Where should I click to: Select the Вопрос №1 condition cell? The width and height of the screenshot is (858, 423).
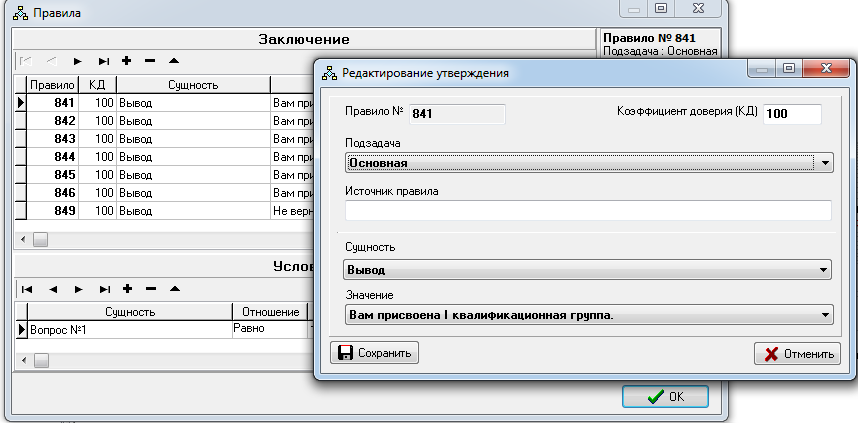point(130,330)
